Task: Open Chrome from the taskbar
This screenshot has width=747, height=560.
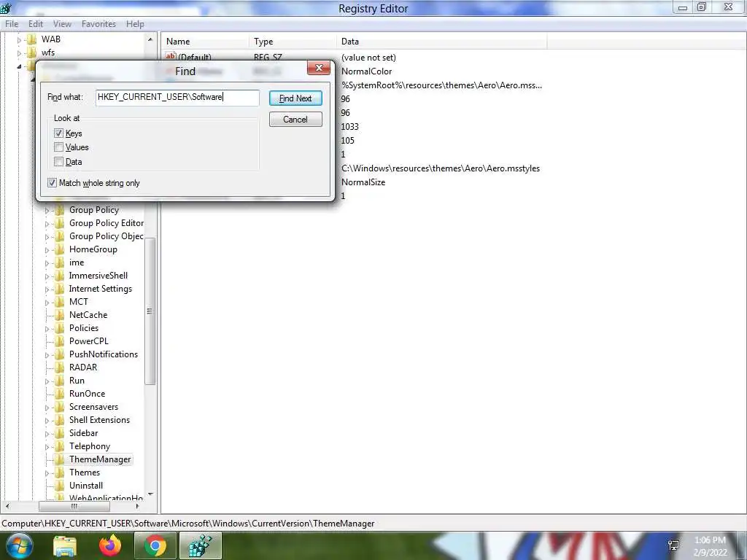Action: (x=155, y=545)
